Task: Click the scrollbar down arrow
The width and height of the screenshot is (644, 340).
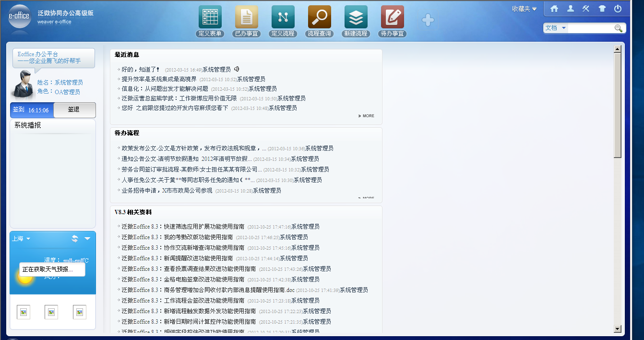Action: pos(618,329)
